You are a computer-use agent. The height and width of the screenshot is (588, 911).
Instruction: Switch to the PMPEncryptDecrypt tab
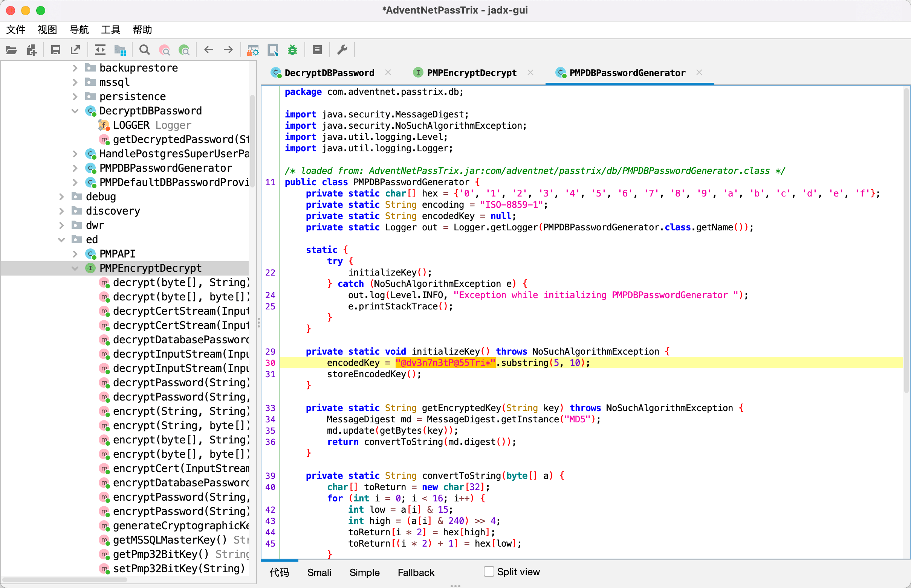click(471, 73)
